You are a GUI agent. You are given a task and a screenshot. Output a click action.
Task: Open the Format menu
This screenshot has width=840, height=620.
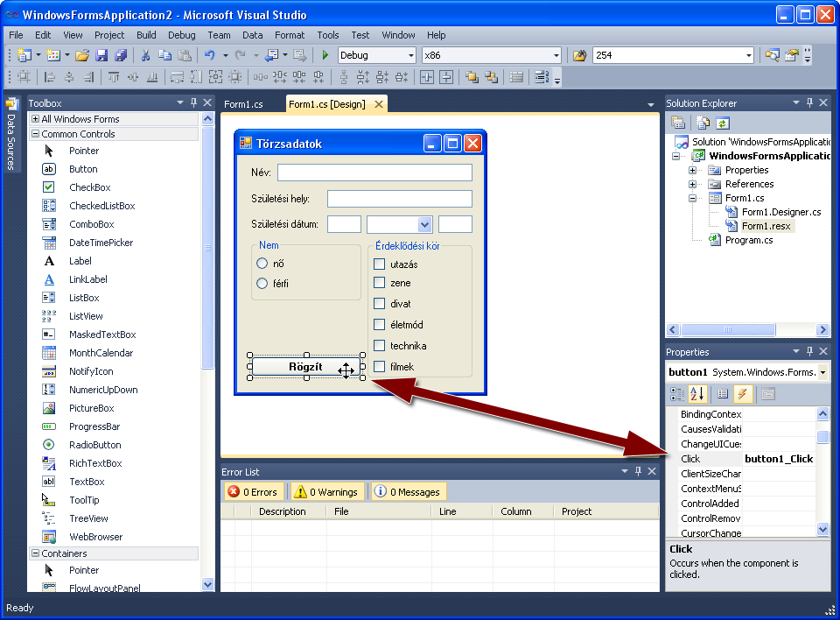[290, 35]
